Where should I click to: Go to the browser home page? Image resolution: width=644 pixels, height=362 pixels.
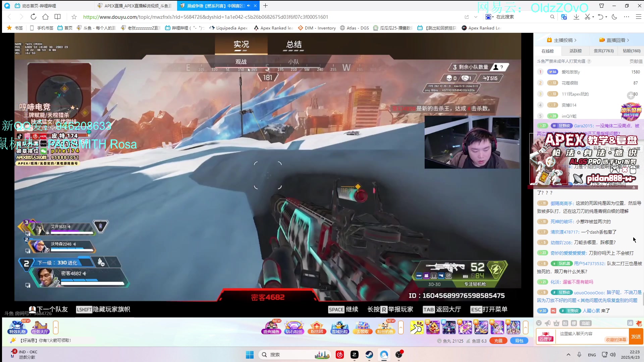coord(46,17)
